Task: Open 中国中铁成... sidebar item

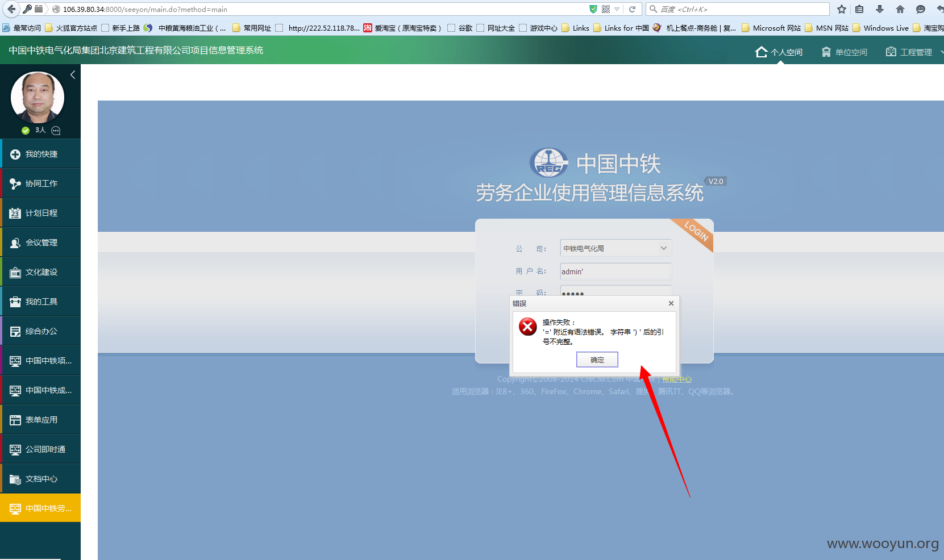Action: click(40, 390)
